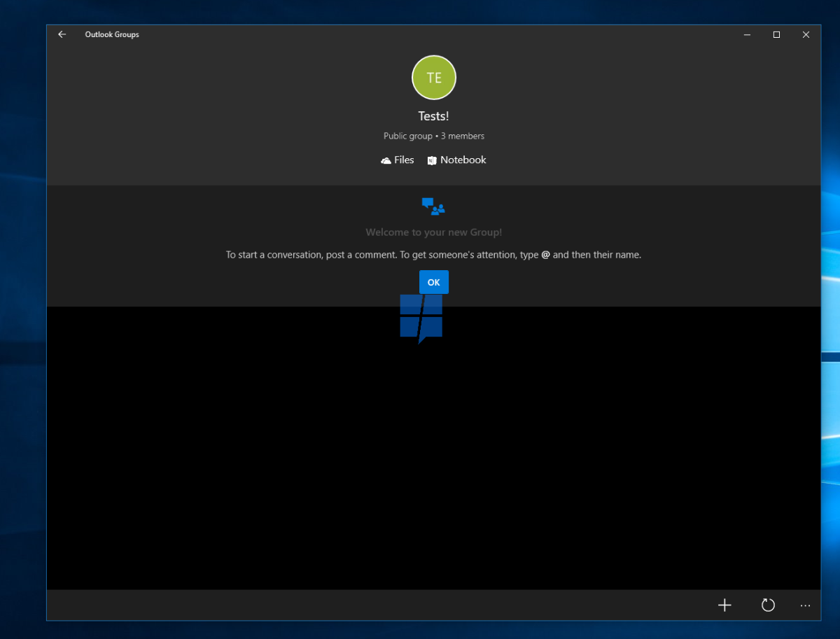The width and height of the screenshot is (840, 639).
Task: Maximize the Outlook Groups window
Action: point(776,34)
